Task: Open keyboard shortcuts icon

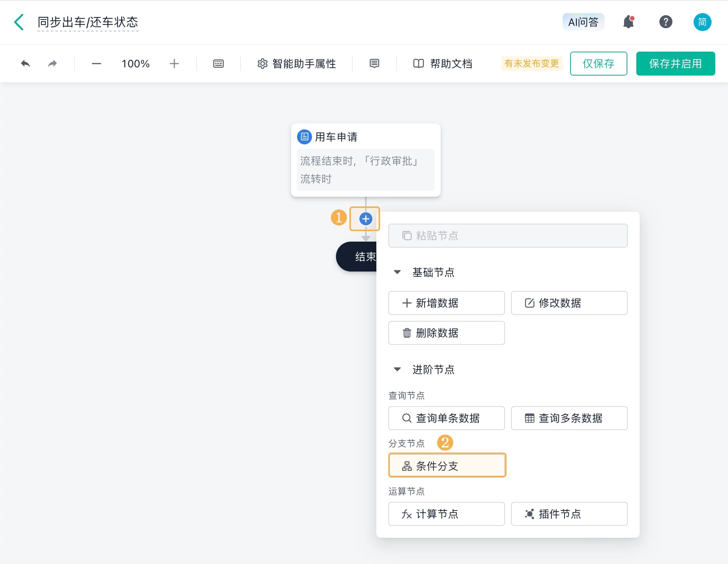Action: 218,64
